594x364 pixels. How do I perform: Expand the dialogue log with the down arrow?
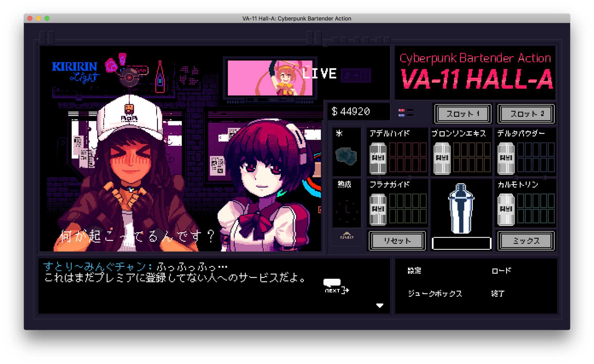(380, 305)
